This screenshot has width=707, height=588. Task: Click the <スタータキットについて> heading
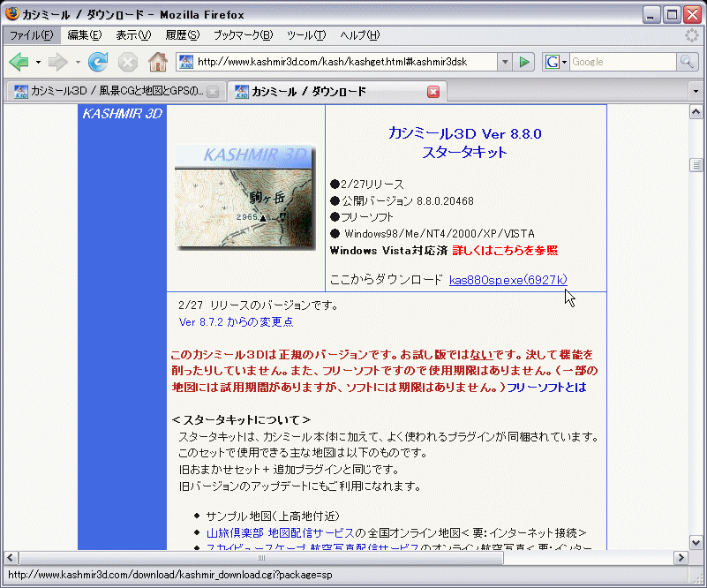pos(241,420)
